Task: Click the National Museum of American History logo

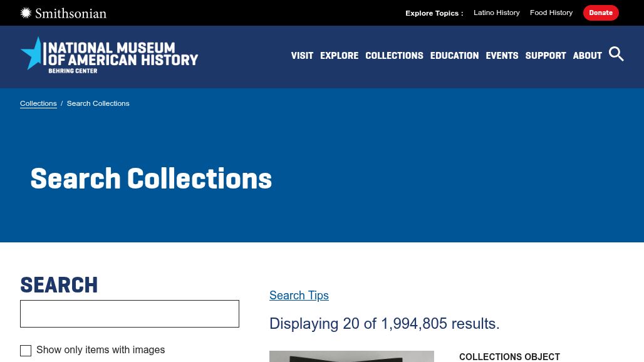Action: point(109,55)
